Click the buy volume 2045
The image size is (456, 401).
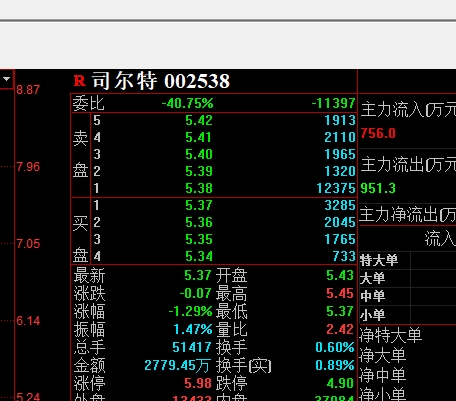340,222
